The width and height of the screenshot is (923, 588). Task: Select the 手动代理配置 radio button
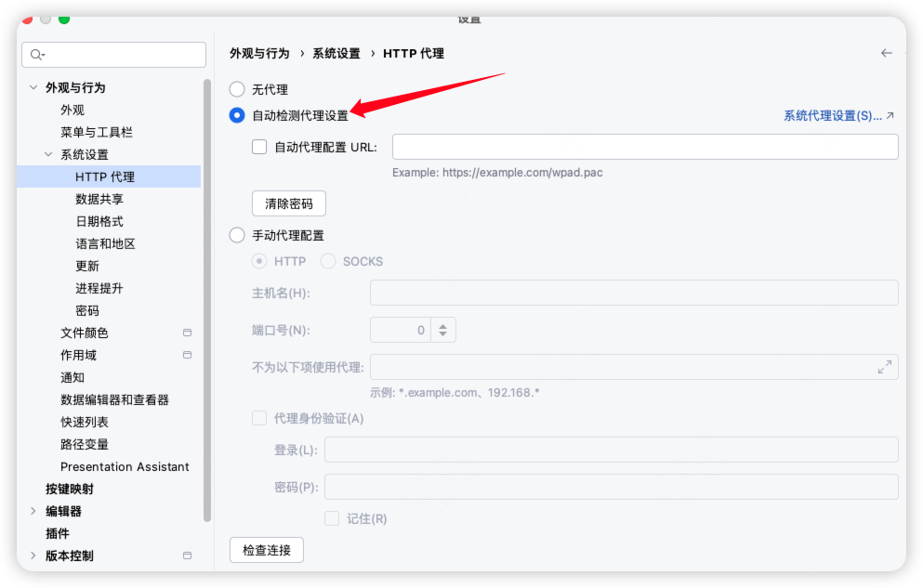click(x=237, y=235)
